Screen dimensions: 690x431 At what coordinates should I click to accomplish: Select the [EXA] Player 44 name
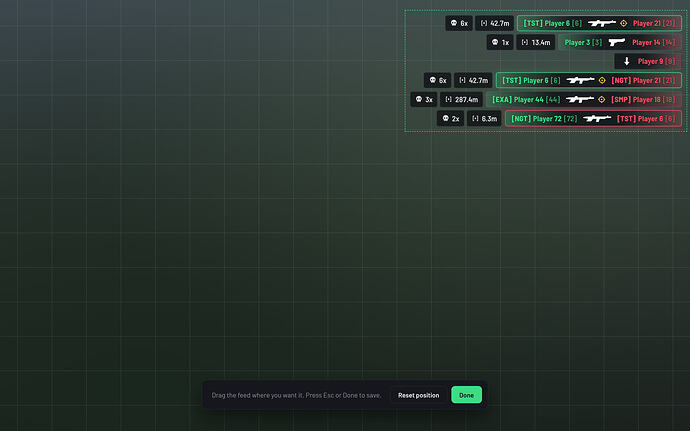point(526,99)
